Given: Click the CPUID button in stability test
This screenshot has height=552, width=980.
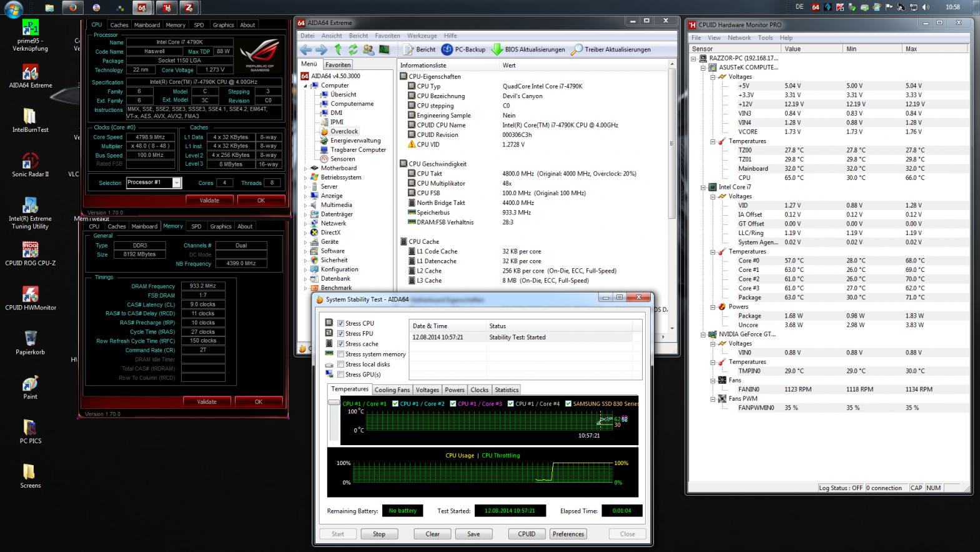Looking at the screenshot, I should coord(527,534).
